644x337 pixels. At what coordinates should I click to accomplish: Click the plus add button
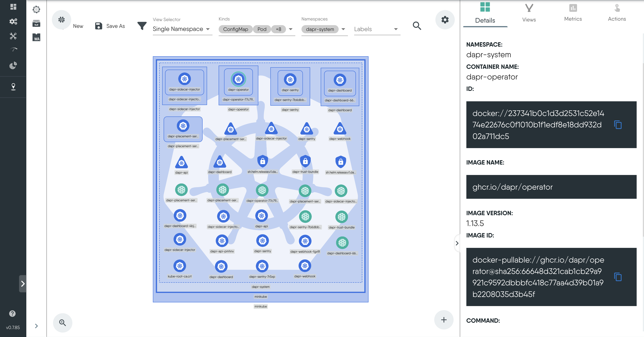(x=444, y=320)
